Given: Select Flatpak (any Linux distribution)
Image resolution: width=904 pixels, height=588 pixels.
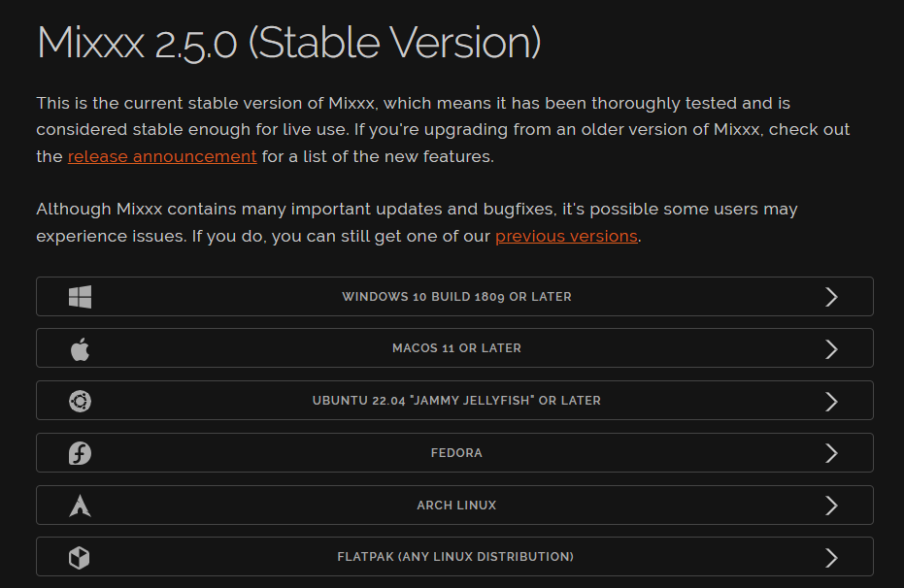Looking at the screenshot, I should pyautogui.click(x=455, y=557).
